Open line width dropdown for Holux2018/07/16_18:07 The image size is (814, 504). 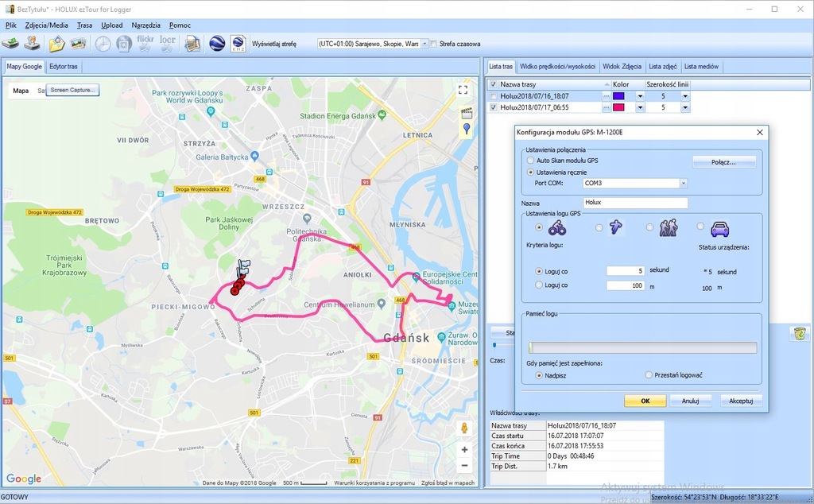tap(685, 96)
